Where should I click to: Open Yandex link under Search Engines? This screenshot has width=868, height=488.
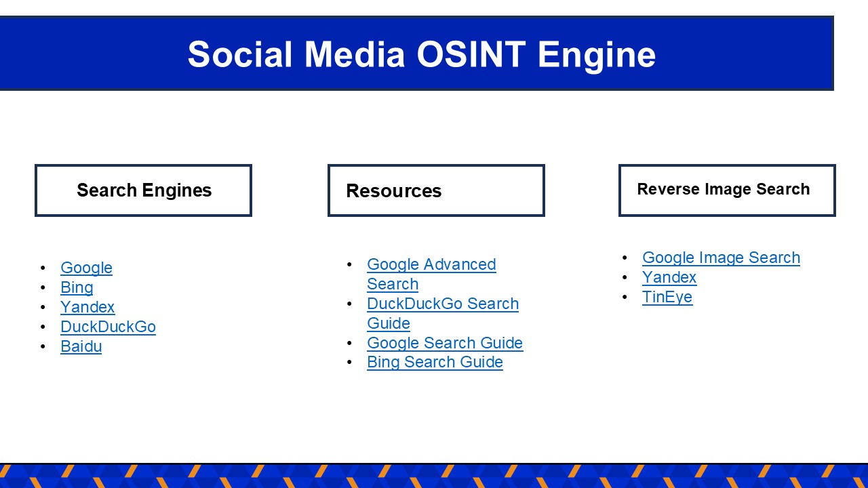click(x=87, y=307)
